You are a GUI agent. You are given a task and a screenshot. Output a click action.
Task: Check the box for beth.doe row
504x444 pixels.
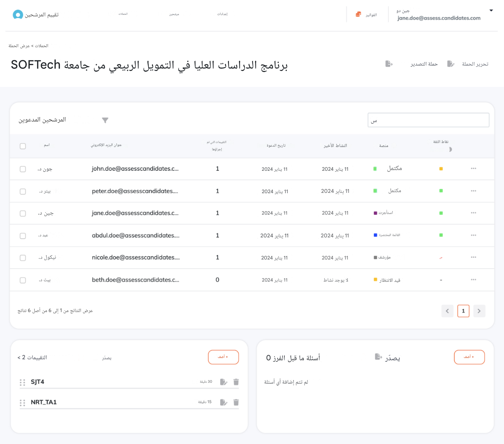(x=23, y=280)
